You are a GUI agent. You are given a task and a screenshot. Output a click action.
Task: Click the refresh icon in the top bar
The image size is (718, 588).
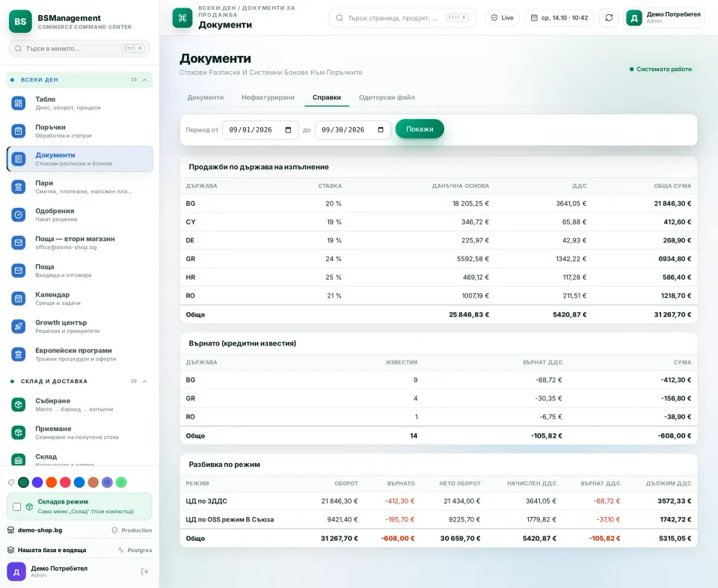(609, 18)
